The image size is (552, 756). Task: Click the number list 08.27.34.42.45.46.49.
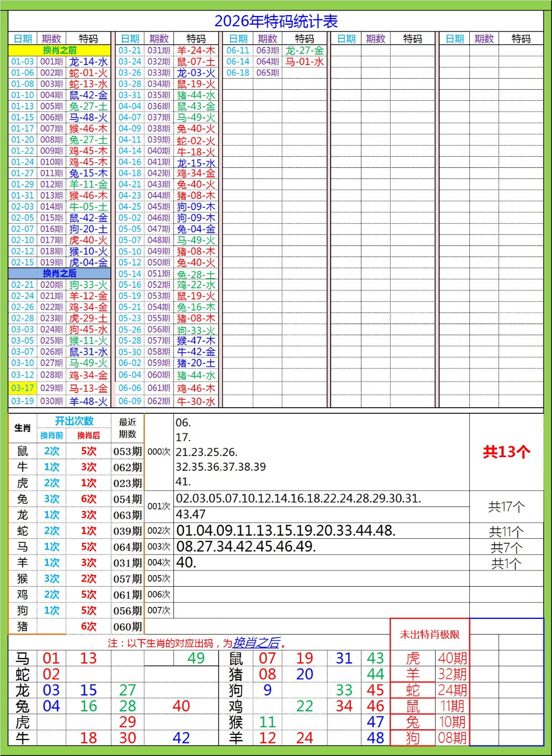click(x=246, y=546)
